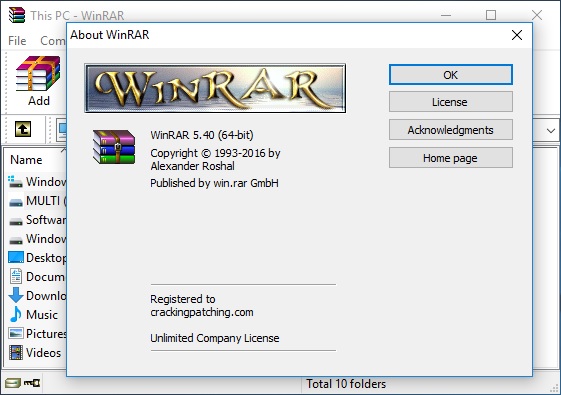Click the WinRAR gold logo banner
This screenshot has width=561, height=395.
215,88
